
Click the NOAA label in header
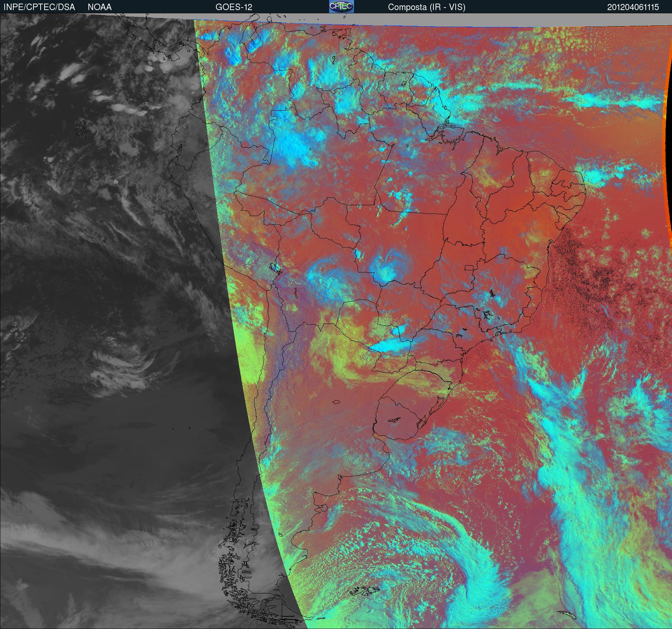(100, 7)
